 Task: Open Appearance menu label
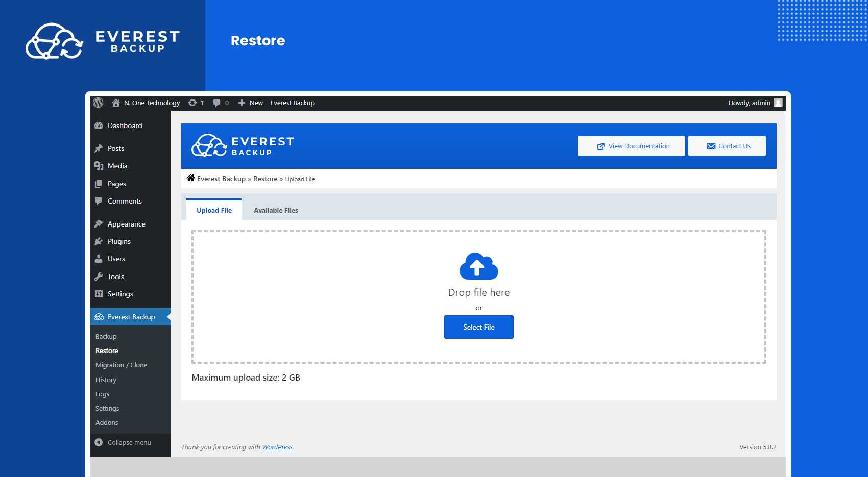pos(127,224)
